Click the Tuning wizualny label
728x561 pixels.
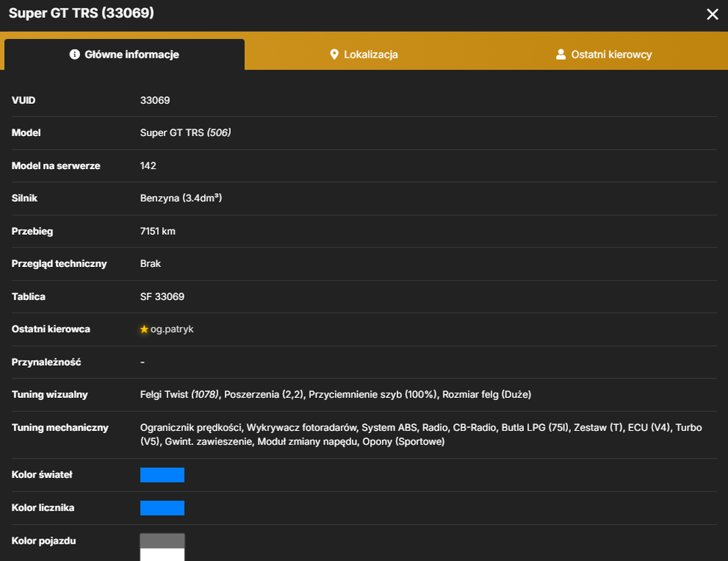point(49,395)
